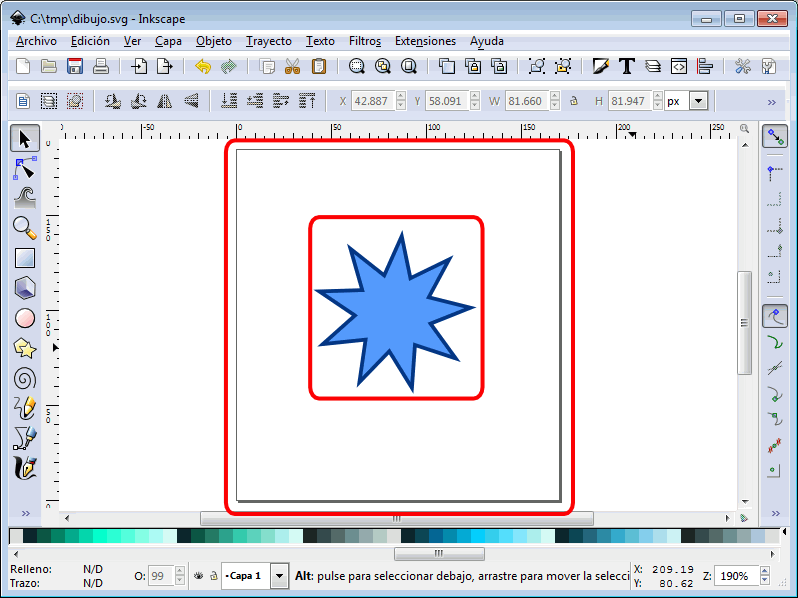Toggle the width-height lock ratio

574,101
